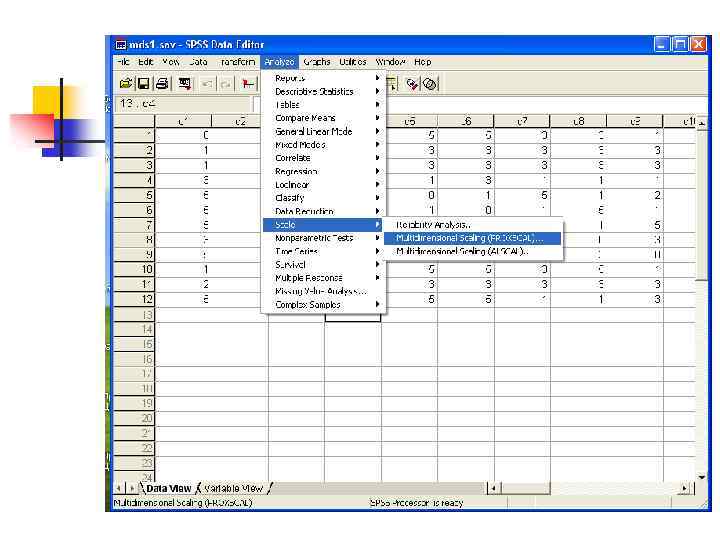720x540 pixels.
Task: Expand the Tables submenu
Action: [323, 105]
